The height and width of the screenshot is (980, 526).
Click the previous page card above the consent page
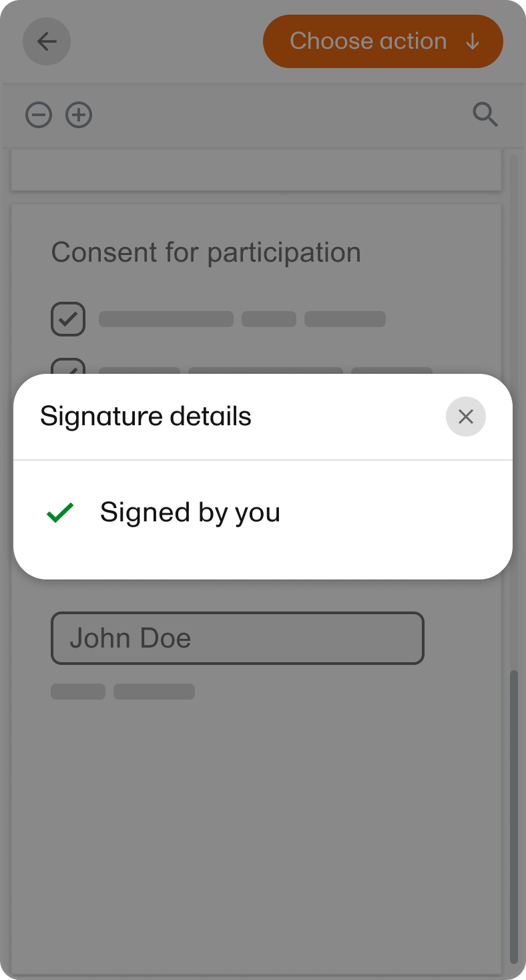point(256,170)
